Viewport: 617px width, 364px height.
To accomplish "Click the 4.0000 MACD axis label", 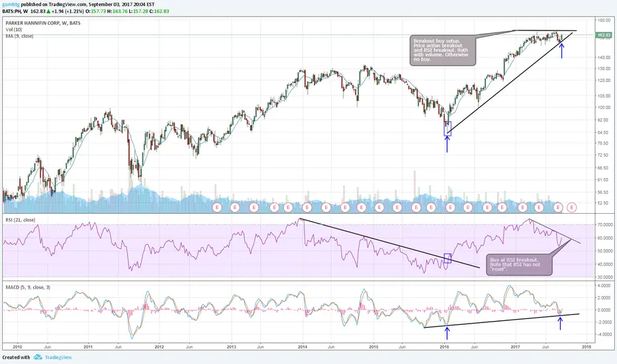I will (x=605, y=286).
